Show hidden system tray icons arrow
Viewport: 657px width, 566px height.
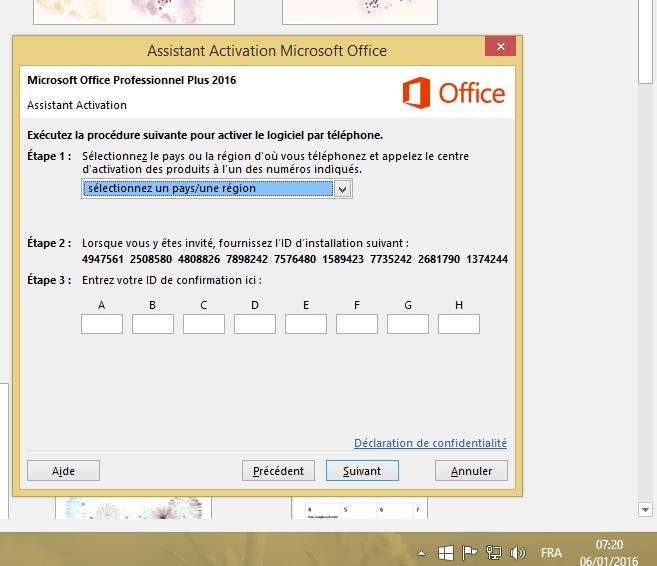point(422,553)
